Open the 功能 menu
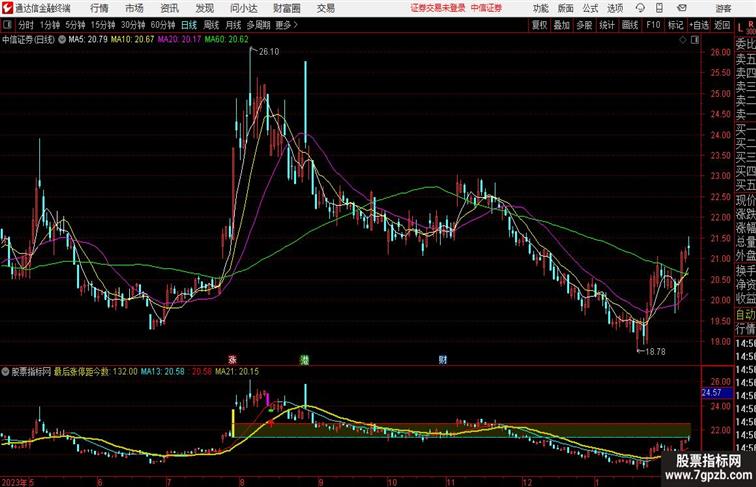Image resolution: width=756 pixels, height=487 pixels. [540, 8]
